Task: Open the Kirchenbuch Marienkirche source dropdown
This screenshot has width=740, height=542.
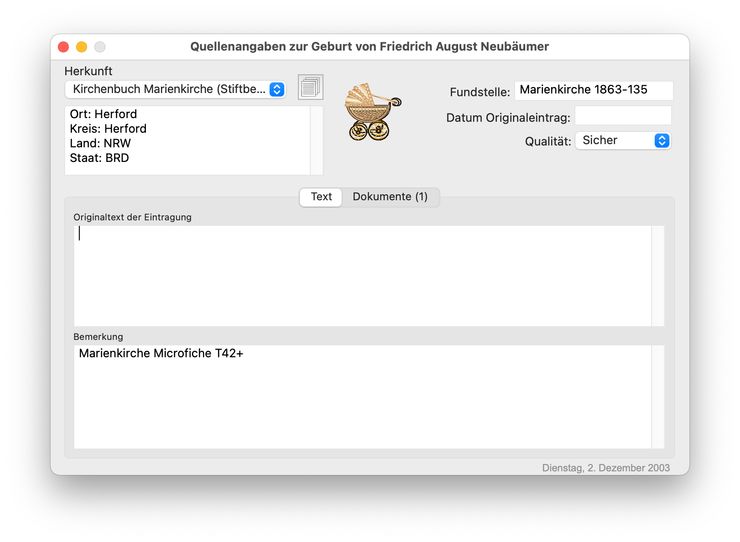Action: click(175, 90)
